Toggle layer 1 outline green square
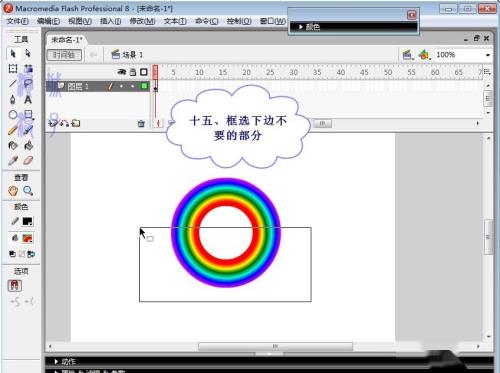 [144, 86]
